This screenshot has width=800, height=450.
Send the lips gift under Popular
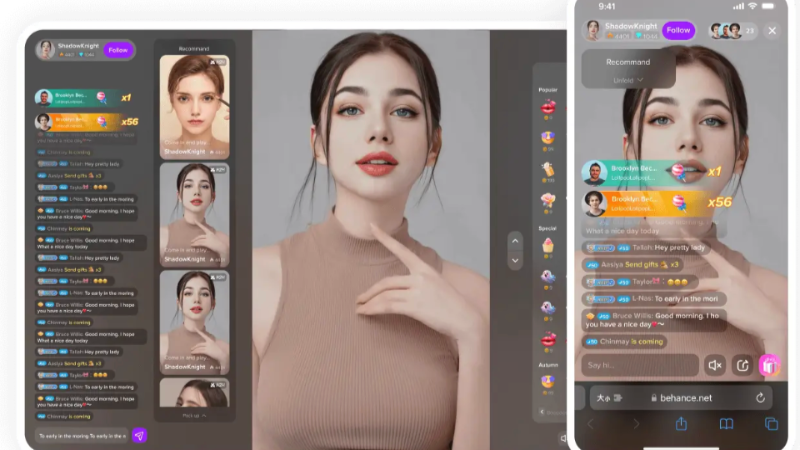pos(548,108)
